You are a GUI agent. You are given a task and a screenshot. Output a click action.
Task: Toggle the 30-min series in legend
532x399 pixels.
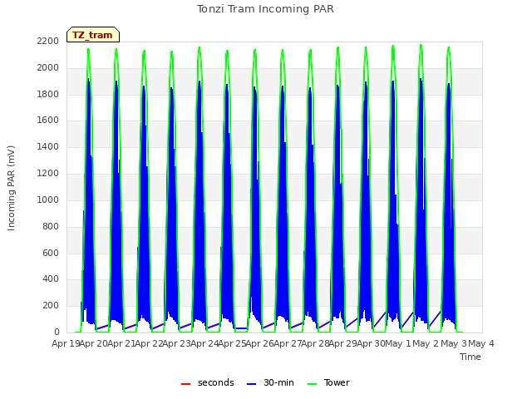click(270, 382)
